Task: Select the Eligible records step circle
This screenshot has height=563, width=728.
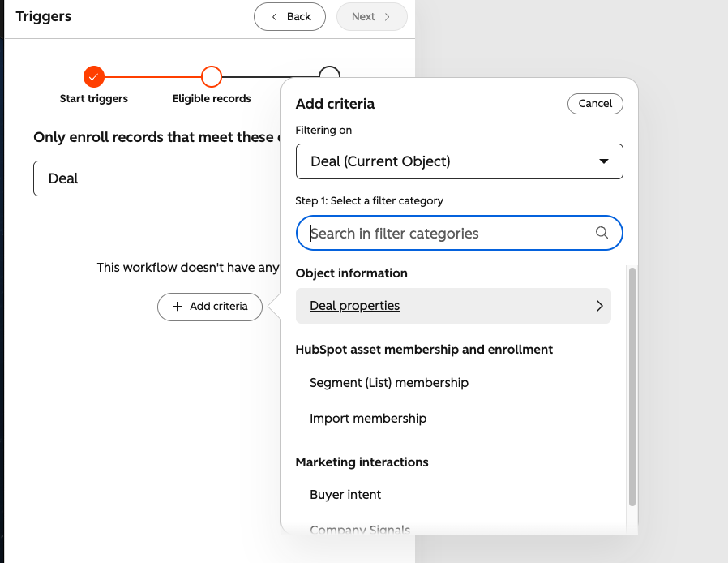Action: point(212,76)
